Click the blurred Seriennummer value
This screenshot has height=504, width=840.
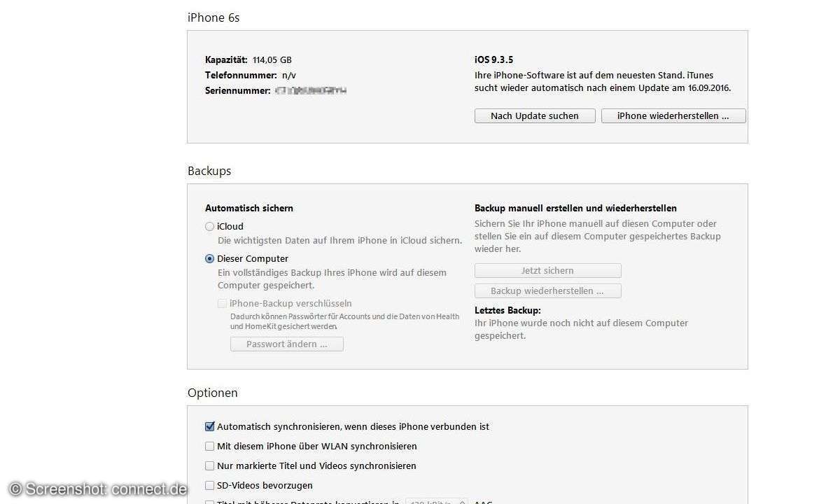point(311,90)
